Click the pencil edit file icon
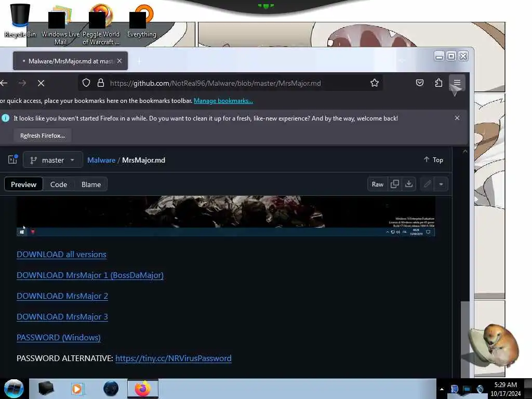 pos(427,184)
